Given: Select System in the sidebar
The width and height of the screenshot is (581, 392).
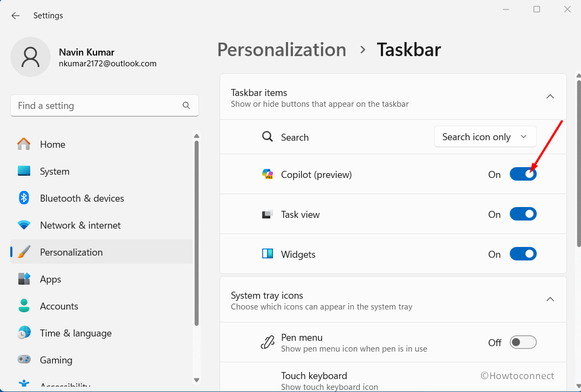Looking at the screenshot, I should 54,171.
